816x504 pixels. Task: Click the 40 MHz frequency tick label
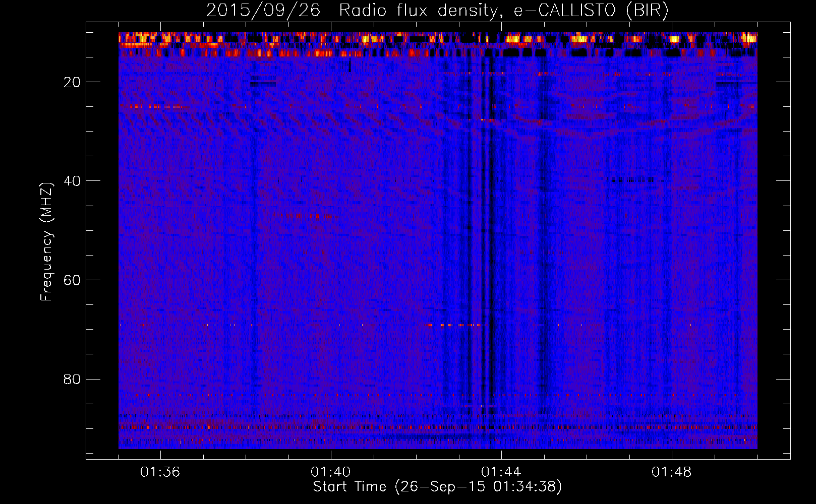(73, 181)
